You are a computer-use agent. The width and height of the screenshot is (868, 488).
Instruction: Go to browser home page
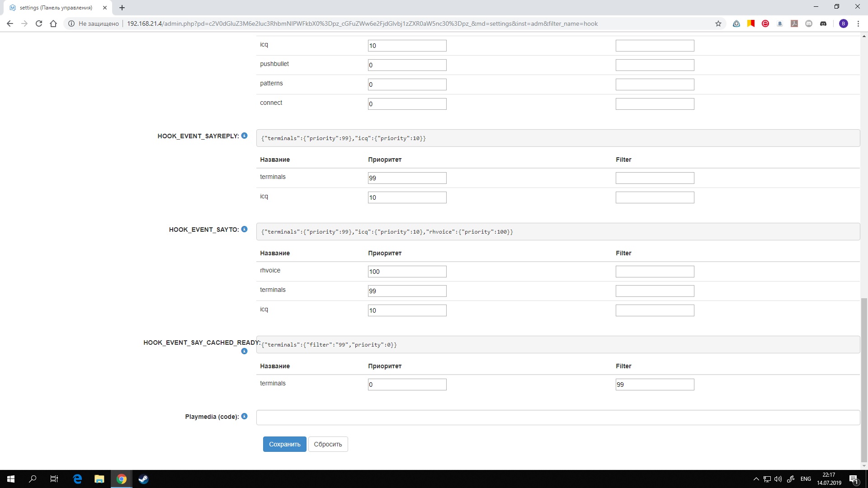53,23
